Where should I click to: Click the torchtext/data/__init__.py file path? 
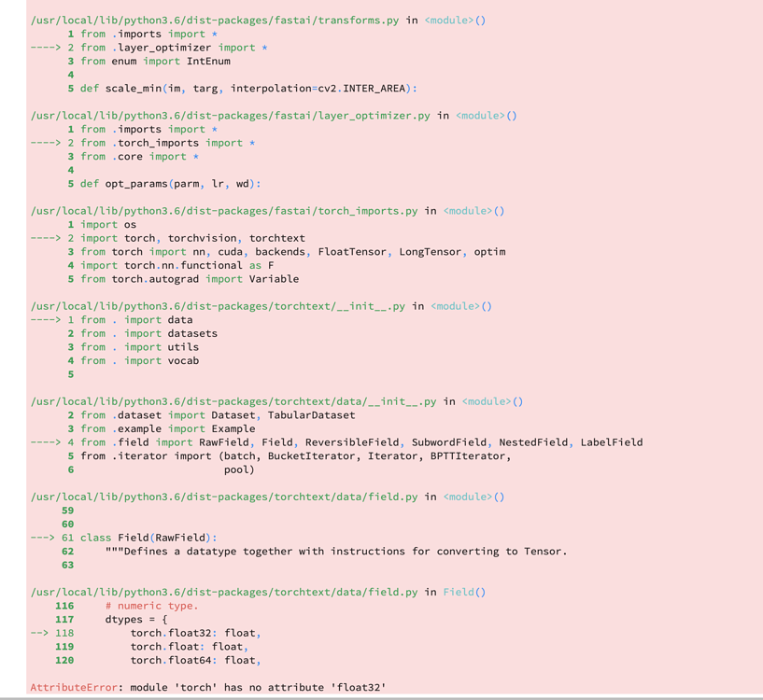pyautogui.click(x=233, y=402)
